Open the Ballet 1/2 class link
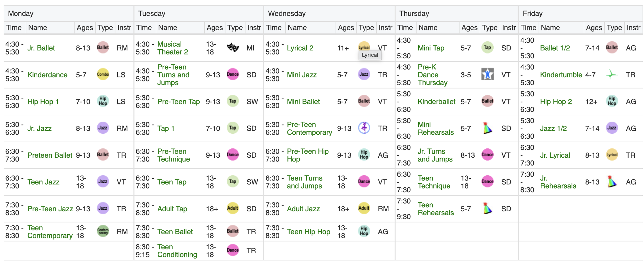 tap(555, 48)
